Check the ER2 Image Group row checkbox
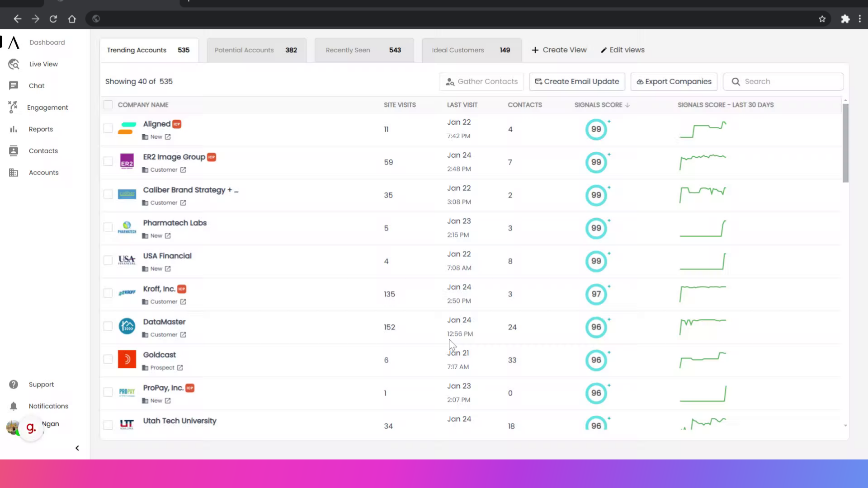868x488 pixels. pyautogui.click(x=108, y=161)
